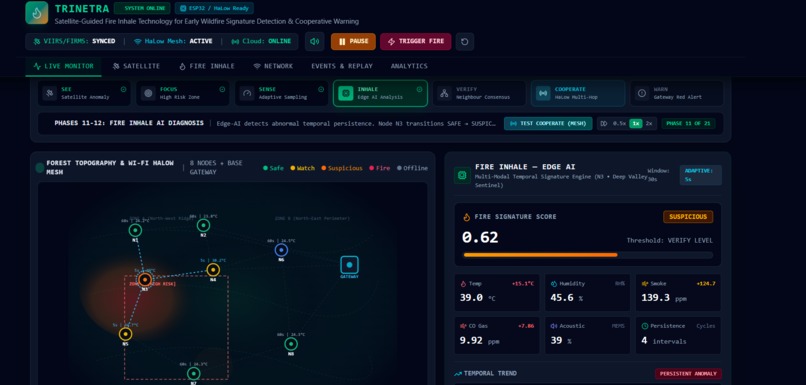The image size is (806, 385).
Task: Click the GATEWAY base station icon
Action: pos(350,265)
